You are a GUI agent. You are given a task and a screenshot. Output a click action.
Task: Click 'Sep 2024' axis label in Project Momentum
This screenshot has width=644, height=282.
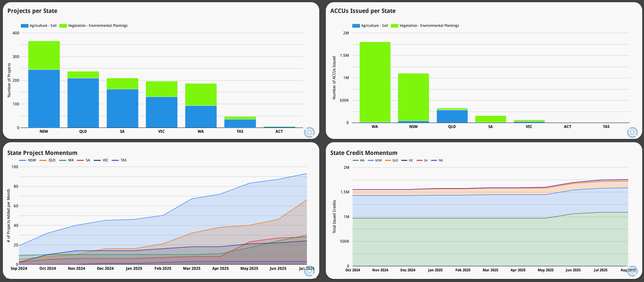19,268
